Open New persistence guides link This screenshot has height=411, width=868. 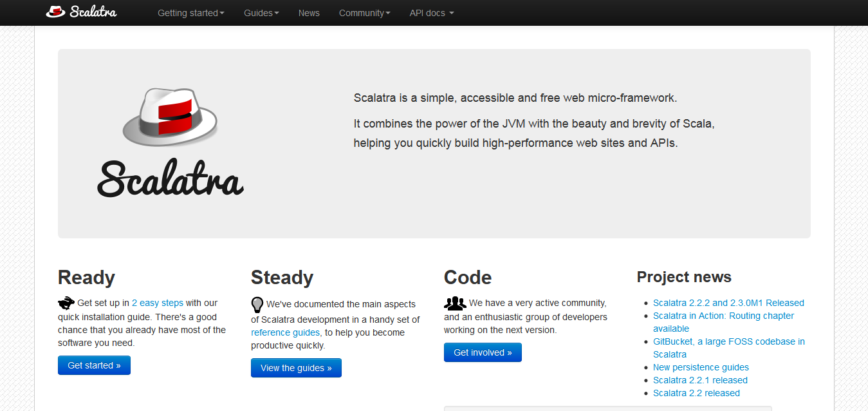coord(701,367)
